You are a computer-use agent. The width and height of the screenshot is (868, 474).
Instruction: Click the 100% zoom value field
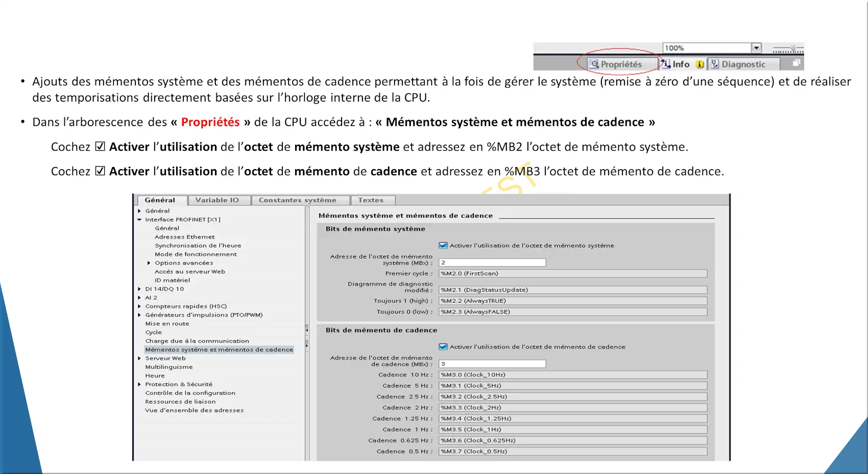[x=707, y=48]
